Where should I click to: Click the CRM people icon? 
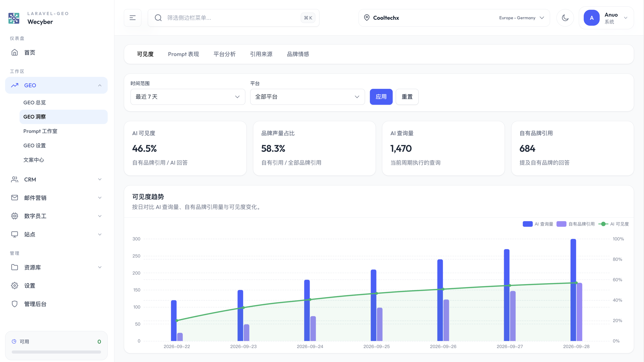tap(14, 179)
